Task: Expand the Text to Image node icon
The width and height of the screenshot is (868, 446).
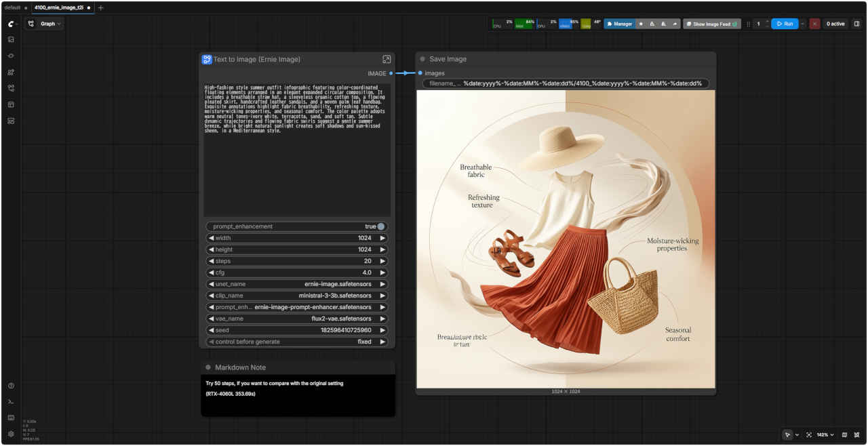Action: click(387, 60)
